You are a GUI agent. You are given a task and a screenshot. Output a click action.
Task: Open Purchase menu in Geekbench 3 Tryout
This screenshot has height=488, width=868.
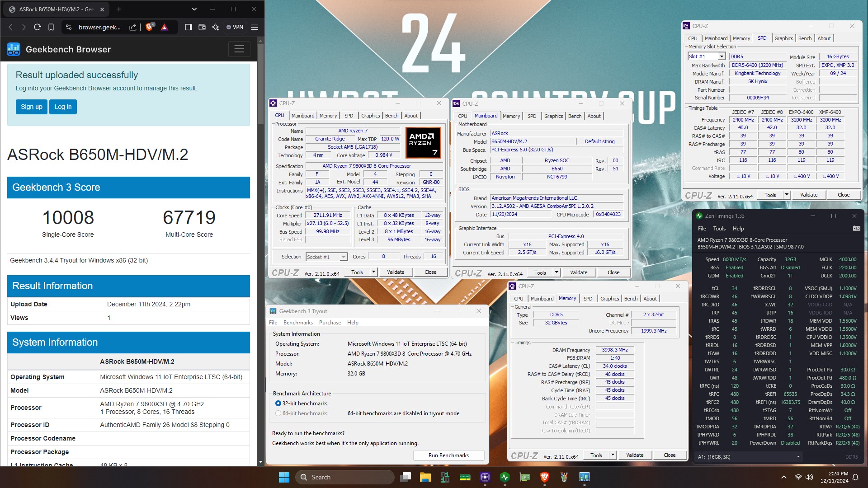point(330,323)
